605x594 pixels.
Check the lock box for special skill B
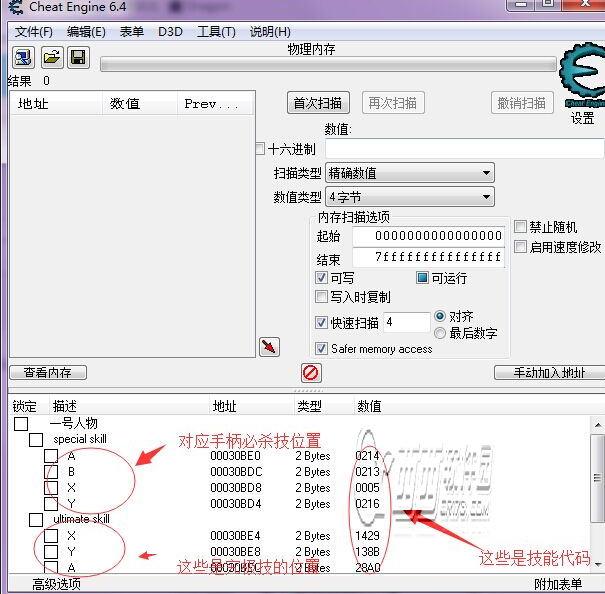51,472
